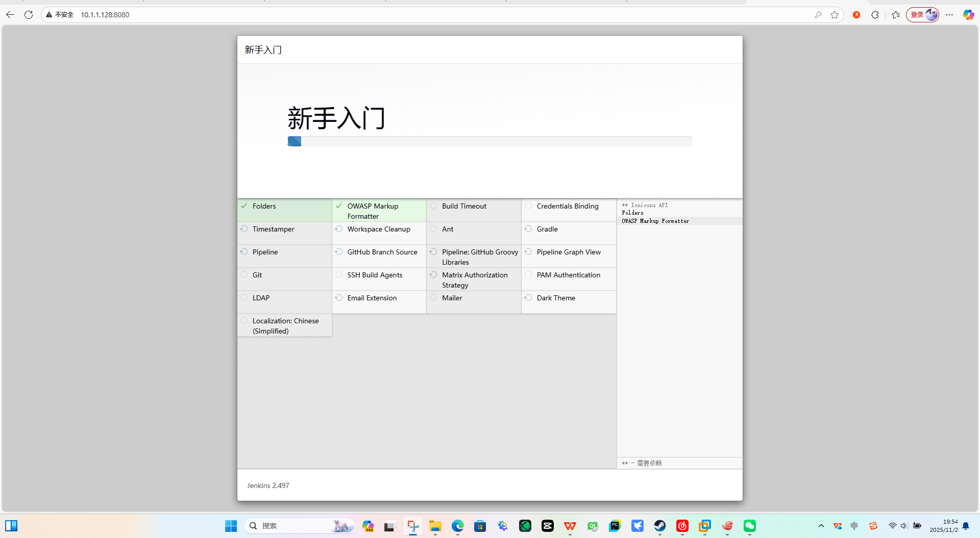Click the Workspace Cleanup spinner icon
Viewport: 980px width, 538px height.
coord(339,229)
